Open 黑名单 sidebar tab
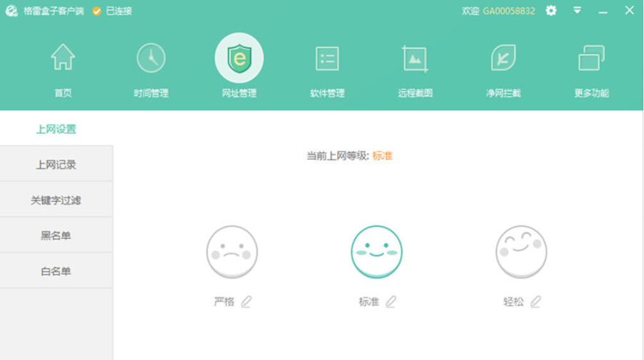This screenshot has width=644, height=360. point(56,235)
